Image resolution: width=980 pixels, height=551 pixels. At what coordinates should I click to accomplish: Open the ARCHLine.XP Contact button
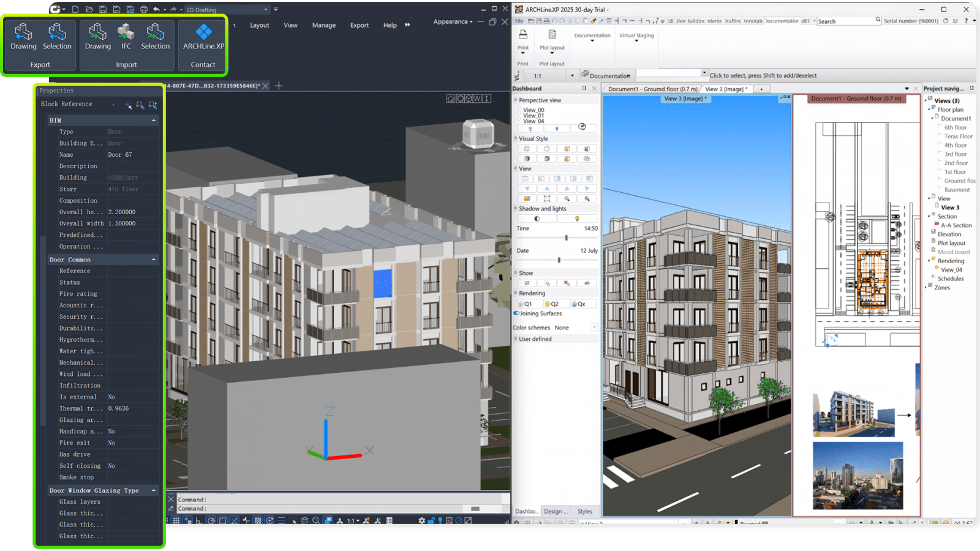[x=203, y=37]
